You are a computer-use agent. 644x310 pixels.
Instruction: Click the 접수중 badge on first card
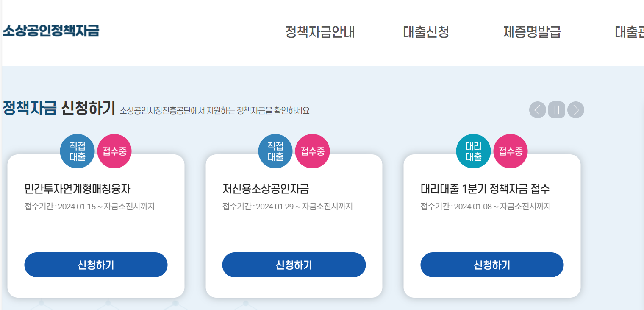click(114, 151)
